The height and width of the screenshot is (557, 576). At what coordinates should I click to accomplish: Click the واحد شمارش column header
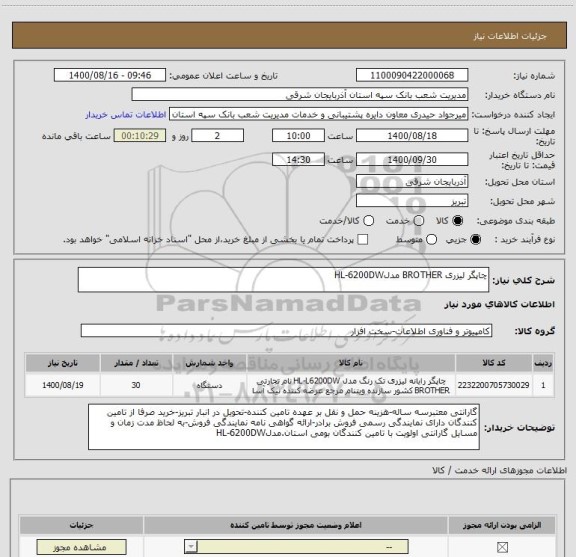click(x=209, y=363)
